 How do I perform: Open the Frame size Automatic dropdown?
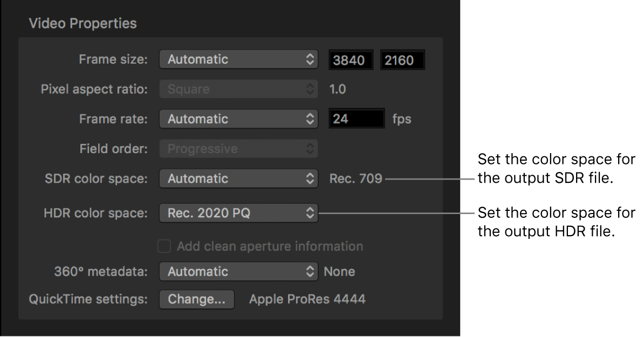238,59
